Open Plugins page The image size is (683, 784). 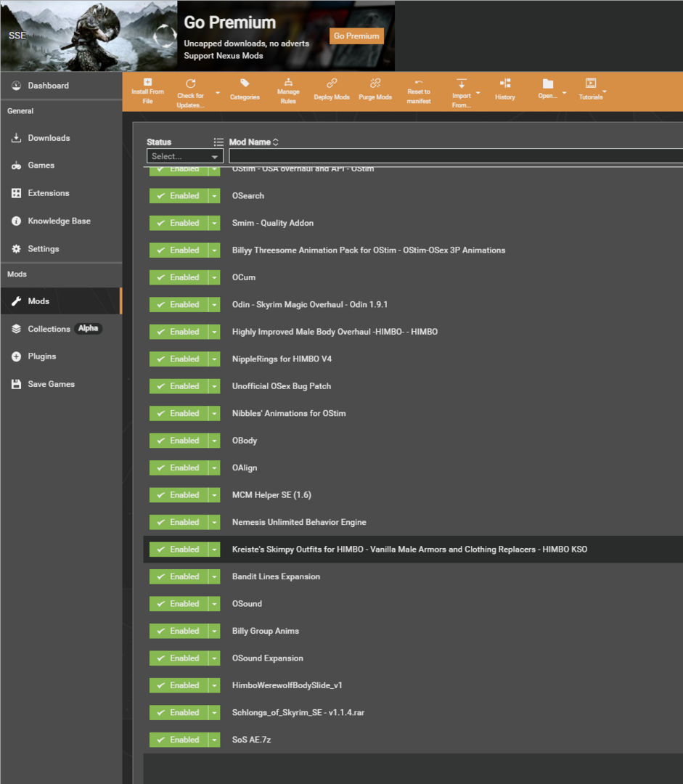click(61, 356)
